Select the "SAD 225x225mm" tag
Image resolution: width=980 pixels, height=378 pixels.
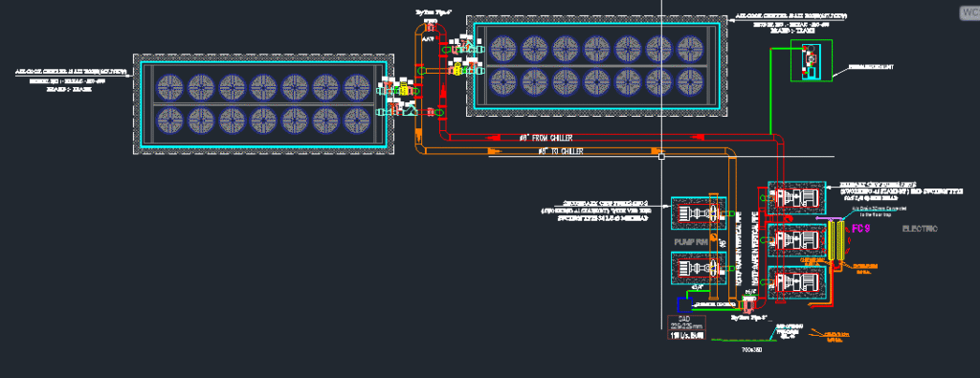[685, 322]
